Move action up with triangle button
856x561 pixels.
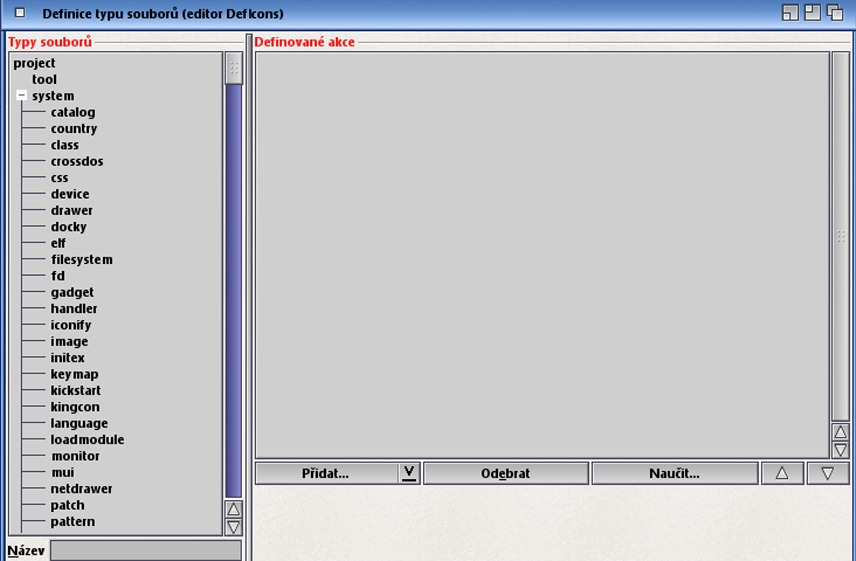(x=782, y=473)
